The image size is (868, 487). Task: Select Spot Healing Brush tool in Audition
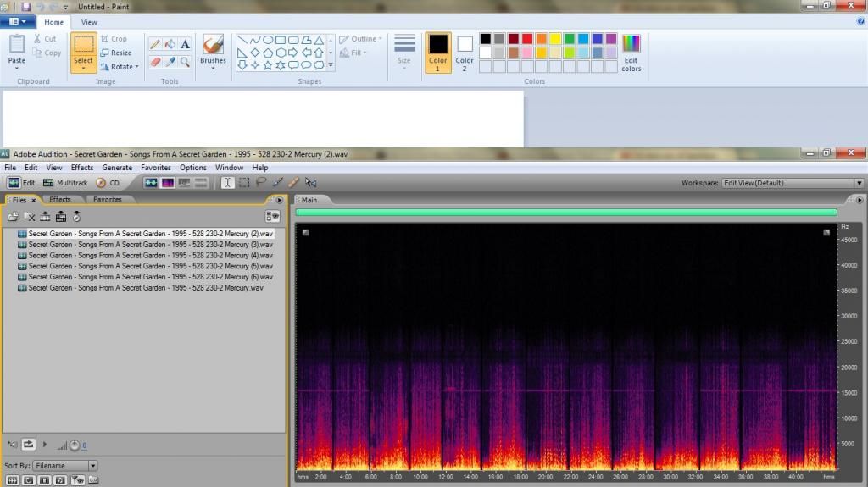[x=293, y=183]
